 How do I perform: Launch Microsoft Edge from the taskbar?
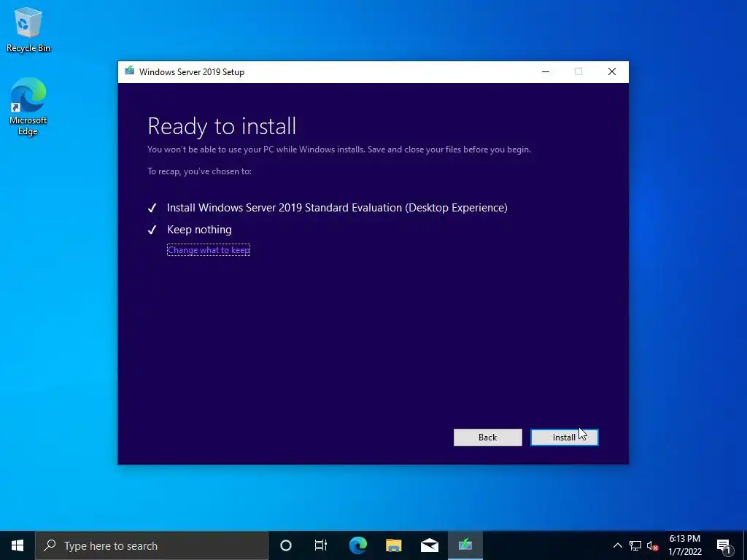(357, 545)
